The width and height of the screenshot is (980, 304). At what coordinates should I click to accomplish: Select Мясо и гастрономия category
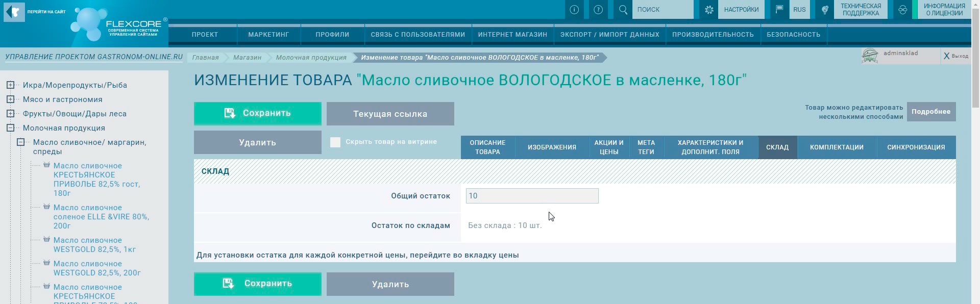63,99
